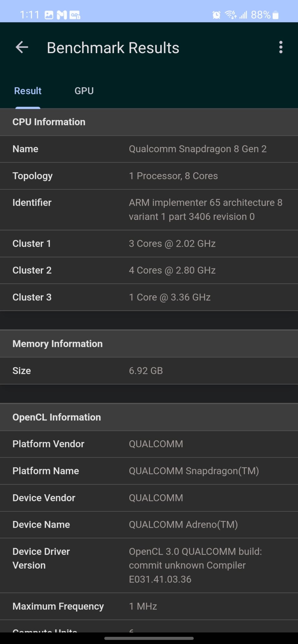298x644 pixels.
Task: Tap the Platform Name row
Action: click(149, 471)
